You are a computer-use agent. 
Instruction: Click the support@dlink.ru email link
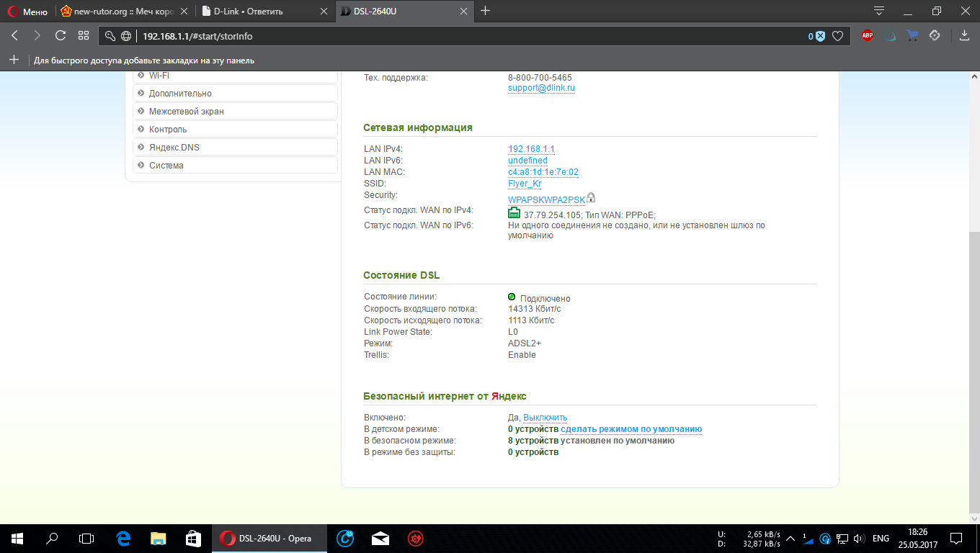541,88
